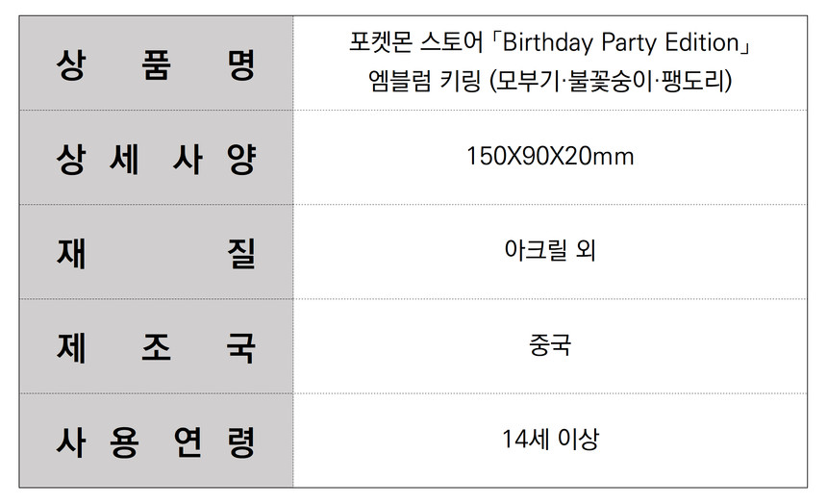Click the 령 character in 사용연령 header

[x=241, y=442]
